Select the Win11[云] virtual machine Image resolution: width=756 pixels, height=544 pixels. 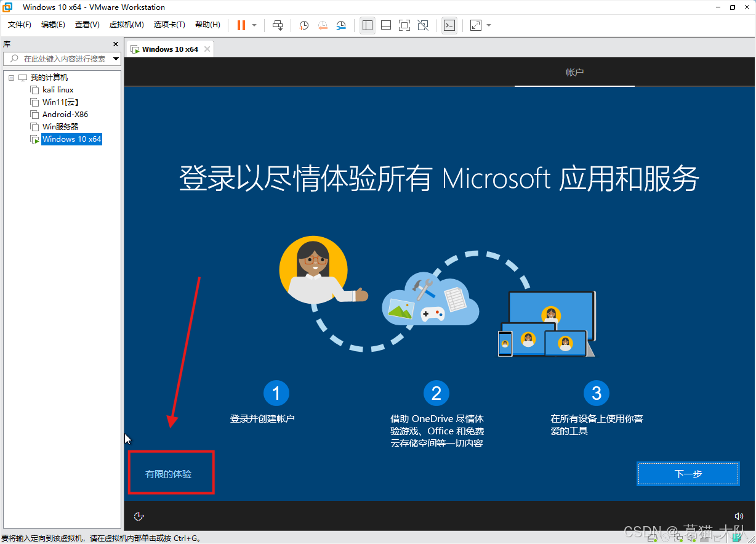60,102
